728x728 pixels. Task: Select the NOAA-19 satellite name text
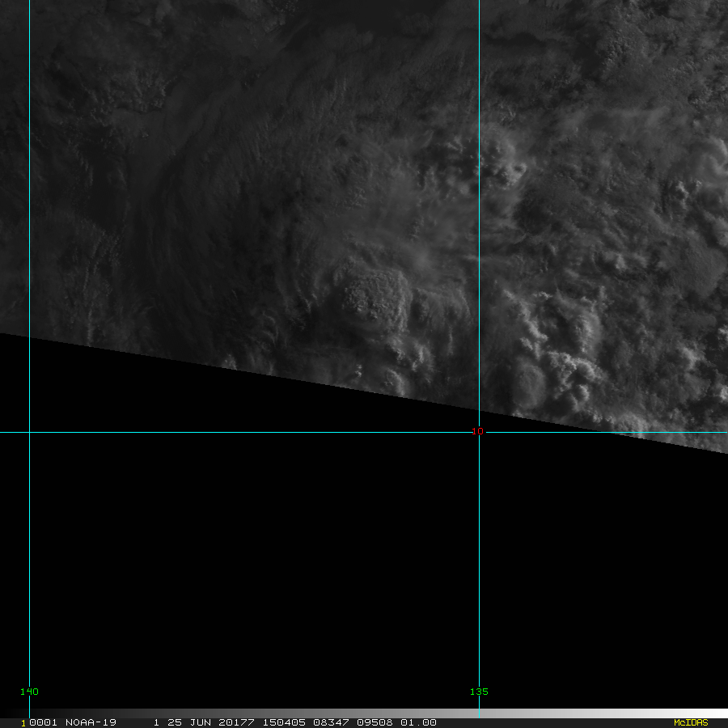tap(91, 722)
